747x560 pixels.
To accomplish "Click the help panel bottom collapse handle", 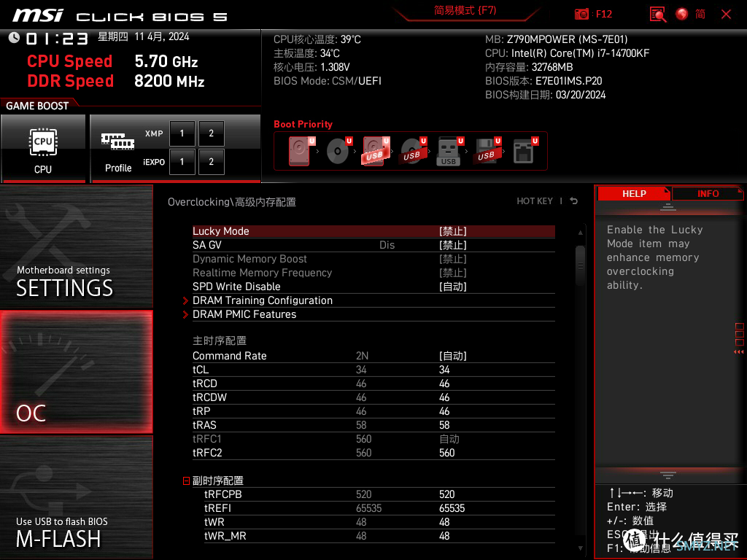I will tap(668, 475).
